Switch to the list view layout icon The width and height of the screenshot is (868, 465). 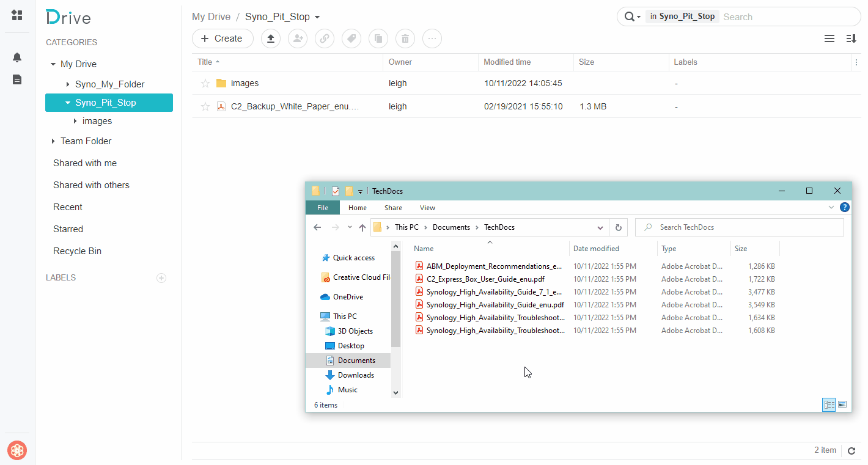(x=829, y=38)
